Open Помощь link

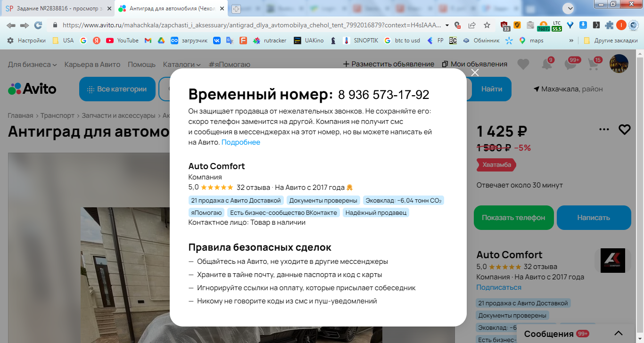141,64
